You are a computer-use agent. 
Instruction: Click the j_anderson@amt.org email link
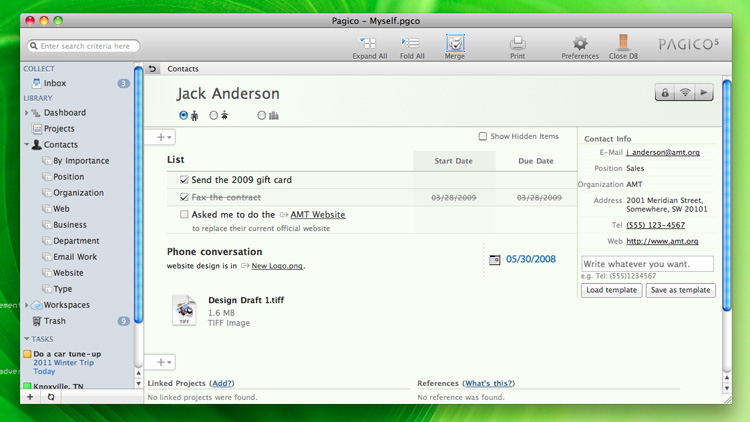pos(663,152)
